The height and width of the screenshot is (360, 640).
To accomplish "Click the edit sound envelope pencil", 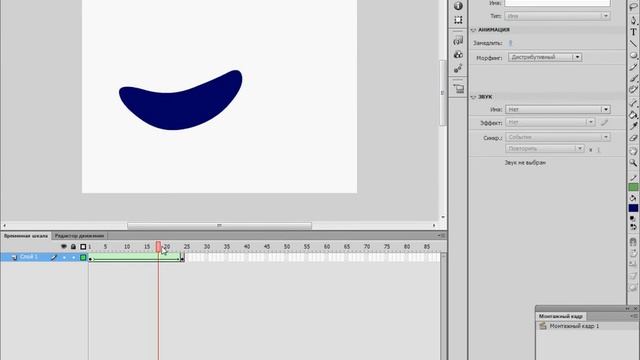I will click(604, 122).
